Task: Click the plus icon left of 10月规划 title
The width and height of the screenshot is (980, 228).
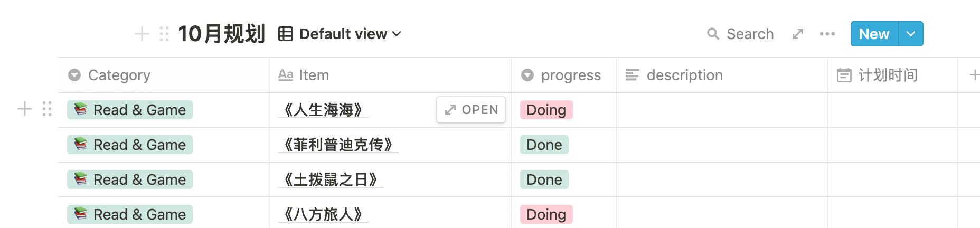Action: click(142, 34)
